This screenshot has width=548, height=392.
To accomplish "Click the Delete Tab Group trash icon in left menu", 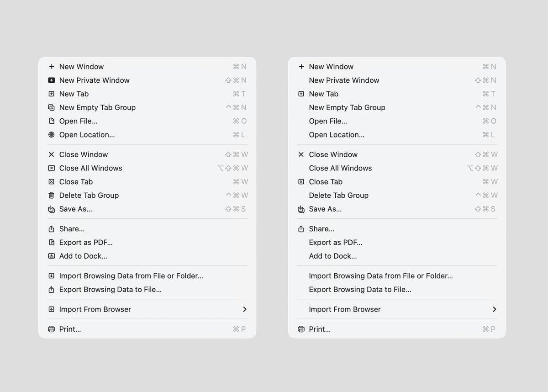I will (51, 196).
